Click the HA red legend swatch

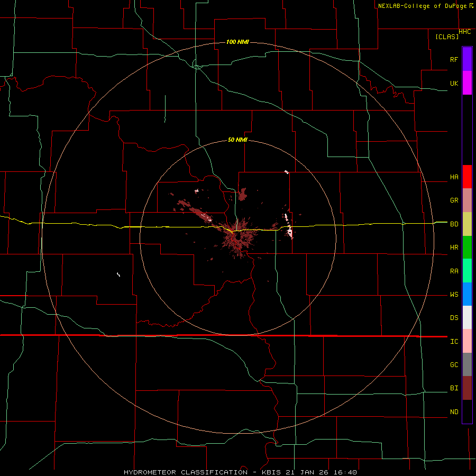(467, 177)
